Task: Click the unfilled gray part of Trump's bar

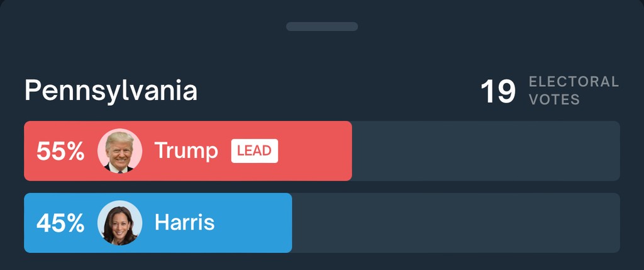Action: [x=486, y=151]
